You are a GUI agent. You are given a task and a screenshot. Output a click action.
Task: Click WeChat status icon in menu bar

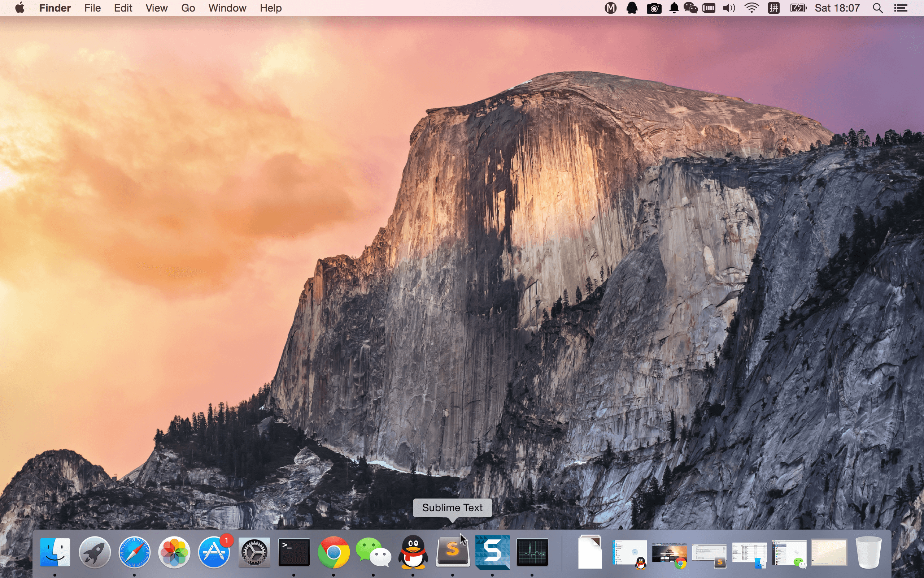(x=691, y=8)
